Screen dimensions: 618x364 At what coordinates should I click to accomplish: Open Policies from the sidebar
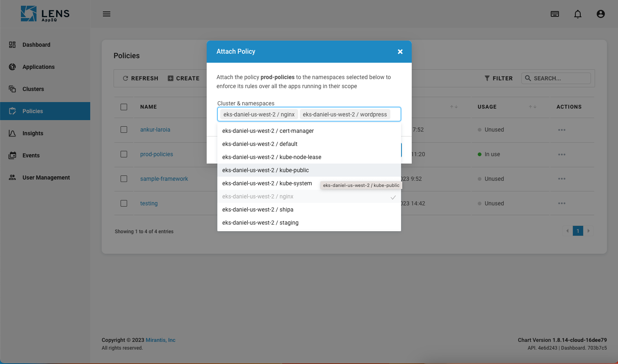click(x=45, y=111)
